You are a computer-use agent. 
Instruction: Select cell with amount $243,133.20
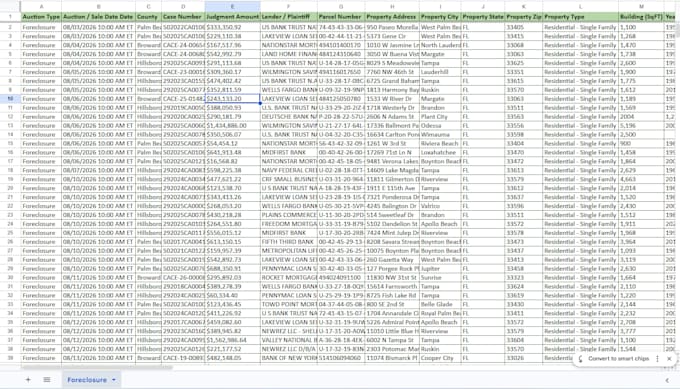(232, 98)
